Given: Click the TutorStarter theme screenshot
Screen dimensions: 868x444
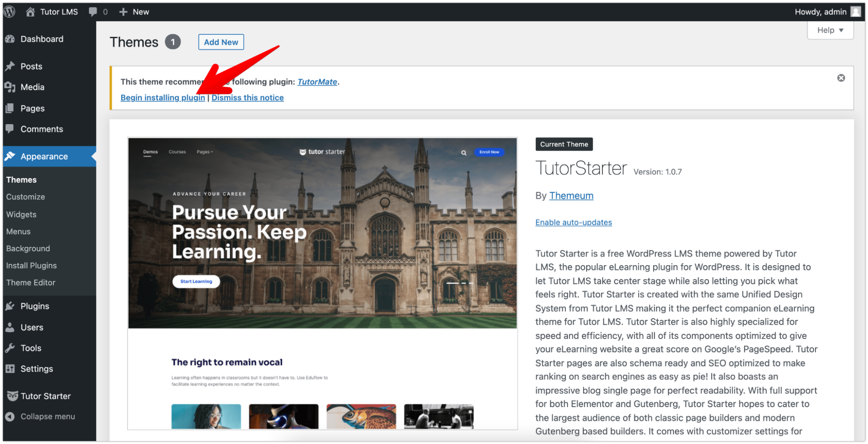Looking at the screenshot, I should (x=323, y=284).
